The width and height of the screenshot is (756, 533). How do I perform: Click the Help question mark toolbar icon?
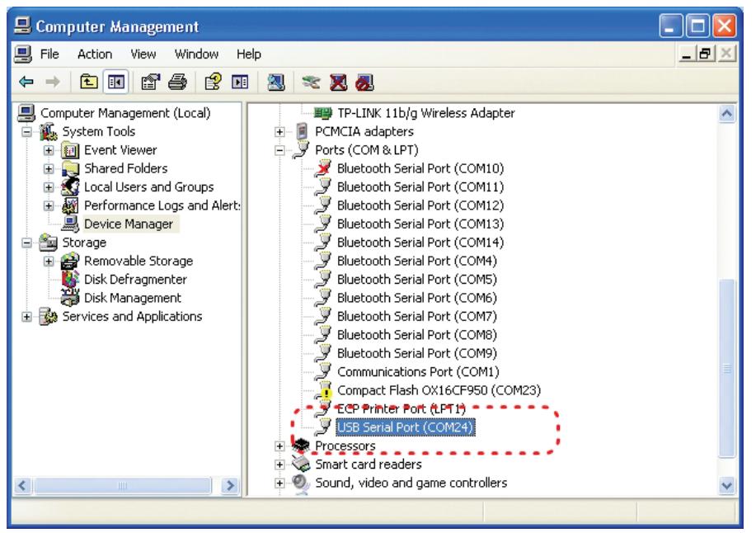pyautogui.click(x=213, y=82)
